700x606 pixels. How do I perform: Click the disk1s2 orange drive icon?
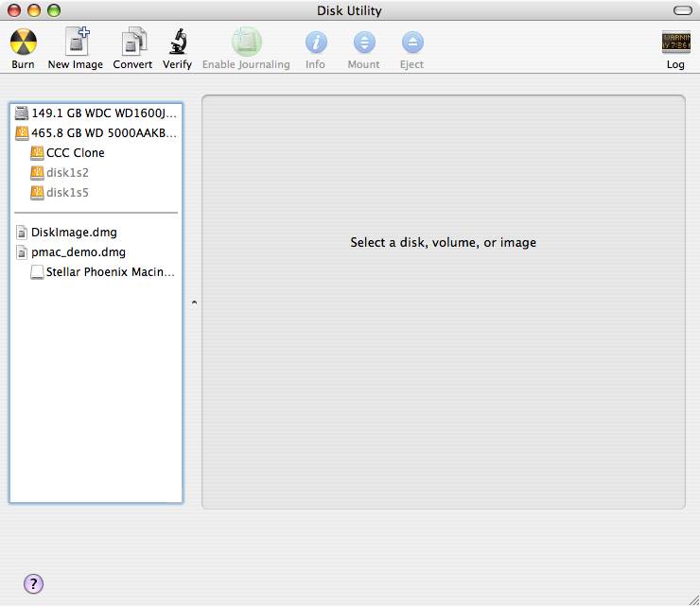pos(37,173)
